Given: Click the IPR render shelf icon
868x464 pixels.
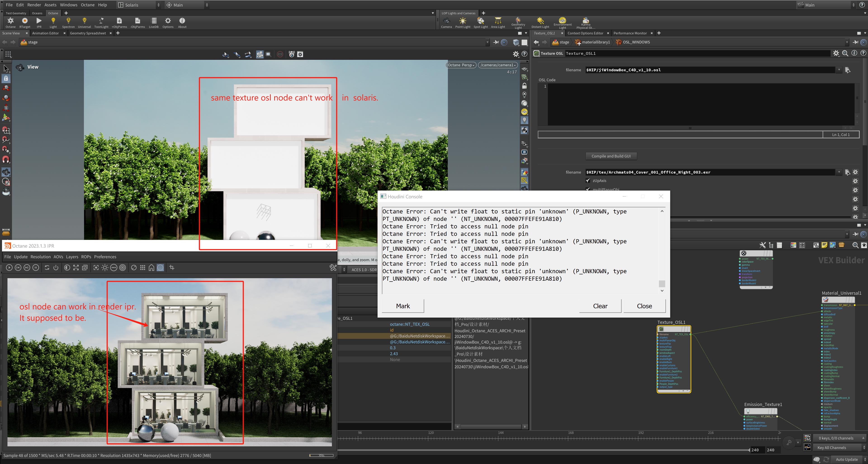Looking at the screenshot, I should pyautogui.click(x=39, y=23).
